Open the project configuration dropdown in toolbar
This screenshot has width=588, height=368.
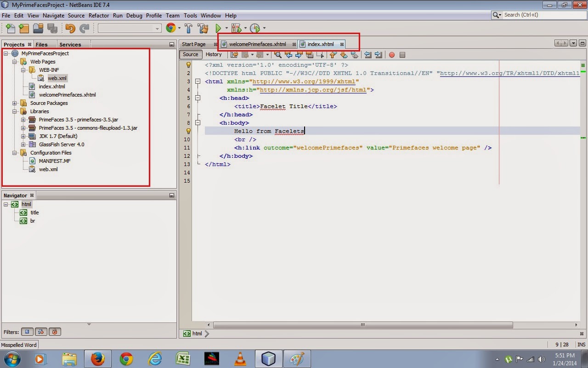(129, 29)
